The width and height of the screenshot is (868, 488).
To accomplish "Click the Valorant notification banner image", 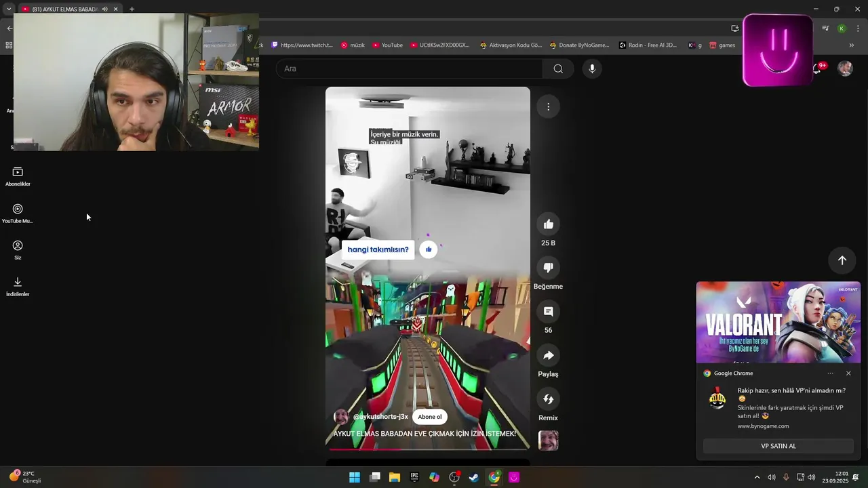I will click(x=778, y=323).
